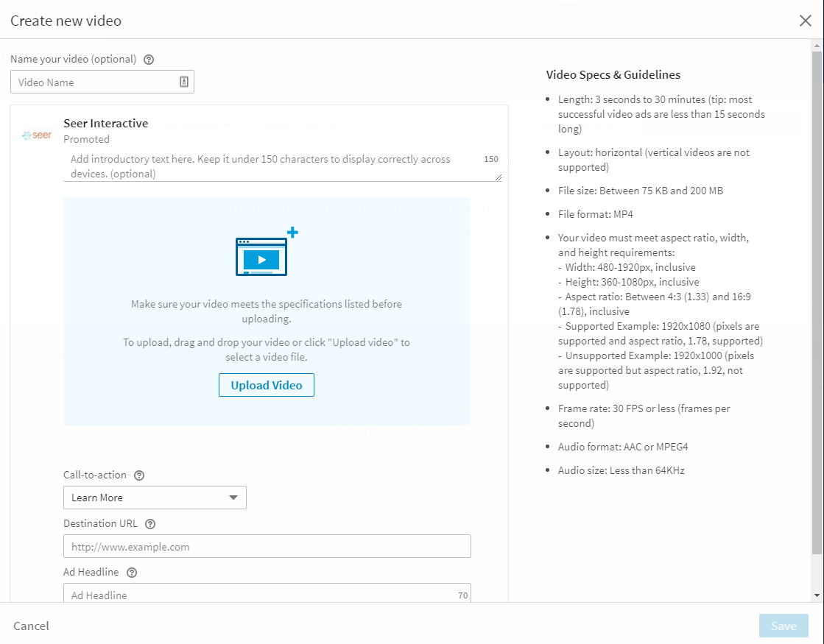
Task: Cancel the video creation
Action: click(x=32, y=626)
